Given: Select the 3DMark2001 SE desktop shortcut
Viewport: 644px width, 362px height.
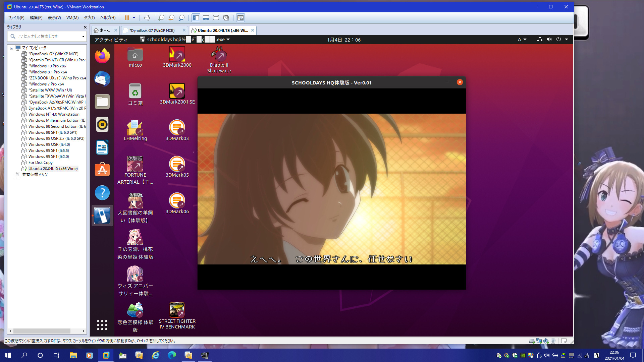Looking at the screenshot, I should (x=177, y=94).
